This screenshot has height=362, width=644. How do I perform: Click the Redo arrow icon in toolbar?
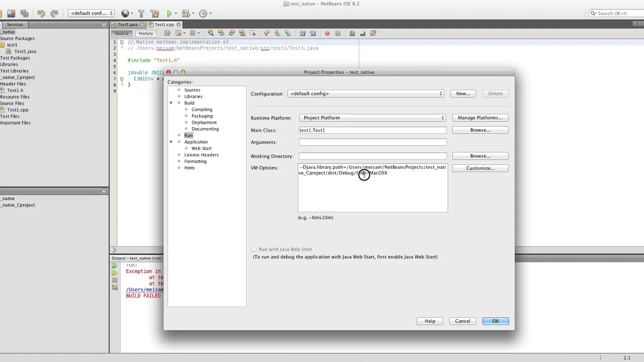point(54,14)
